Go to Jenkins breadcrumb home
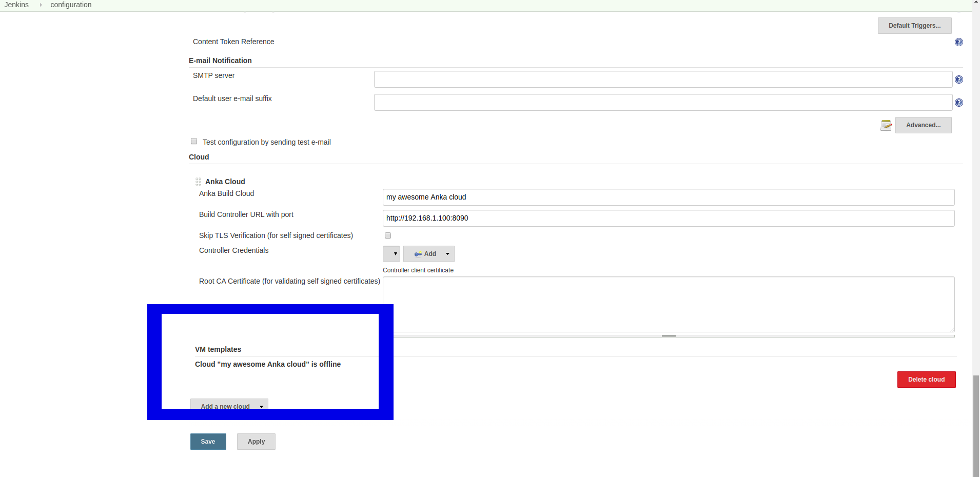 click(x=16, y=5)
